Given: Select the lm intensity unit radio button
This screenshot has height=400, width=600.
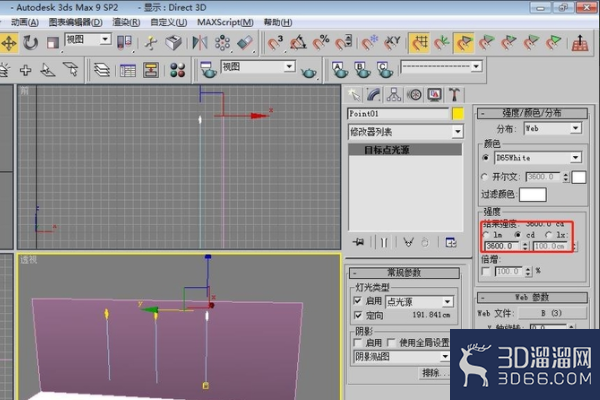Looking at the screenshot, I should tap(486, 234).
